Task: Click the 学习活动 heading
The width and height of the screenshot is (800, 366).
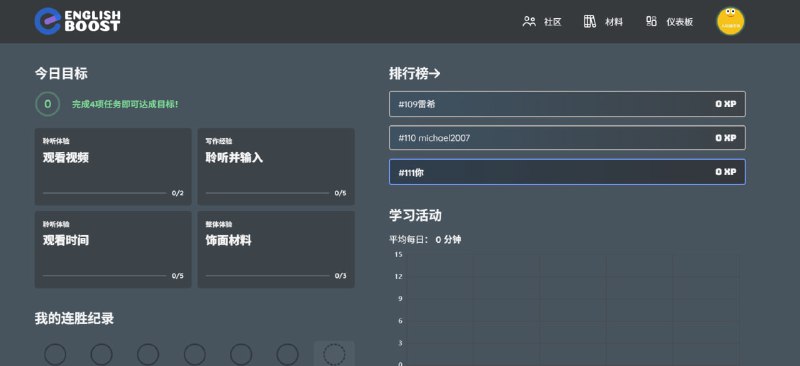Action: (415, 215)
